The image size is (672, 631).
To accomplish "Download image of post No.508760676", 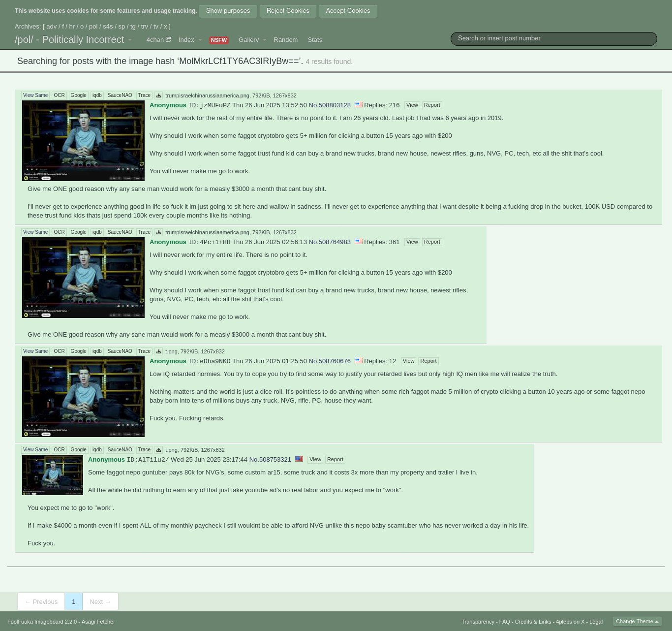I will click(158, 351).
